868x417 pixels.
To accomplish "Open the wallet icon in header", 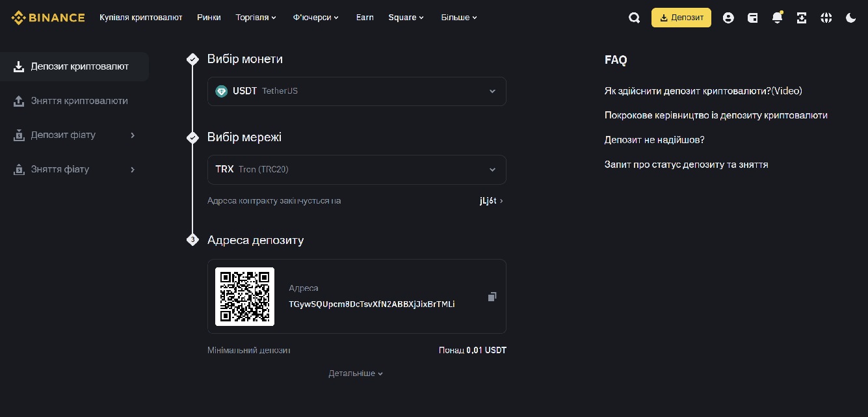I will coord(753,18).
